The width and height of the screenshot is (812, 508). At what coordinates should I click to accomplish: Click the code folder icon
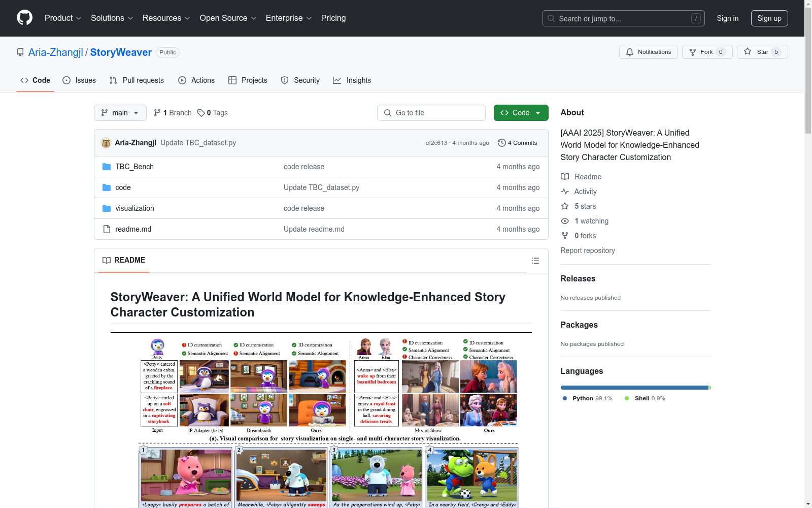pos(107,187)
